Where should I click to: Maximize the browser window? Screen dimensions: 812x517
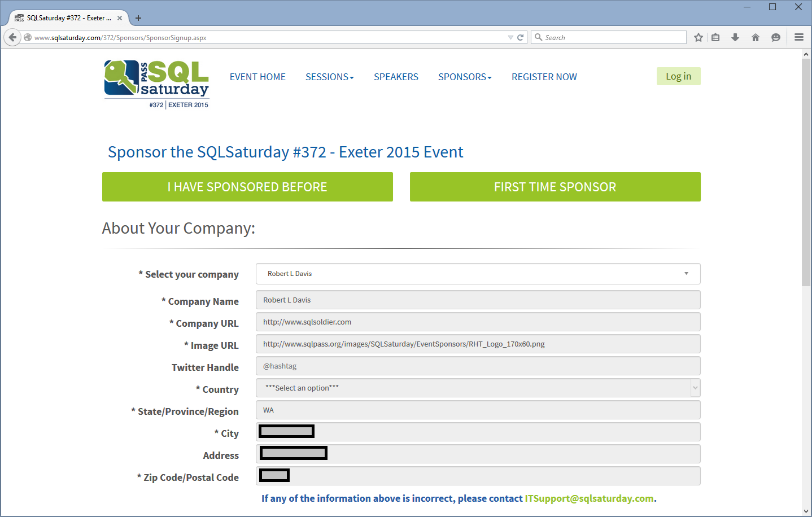pyautogui.click(x=772, y=7)
